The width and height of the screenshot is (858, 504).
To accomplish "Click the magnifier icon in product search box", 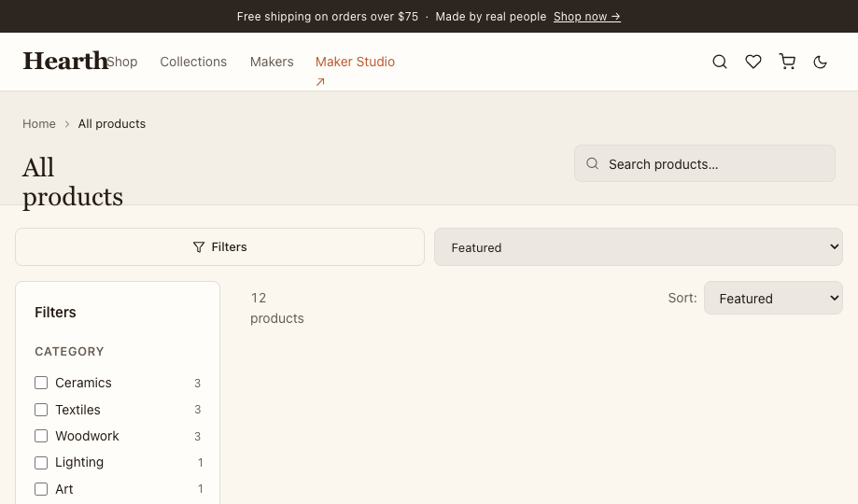I will [592, 163].
